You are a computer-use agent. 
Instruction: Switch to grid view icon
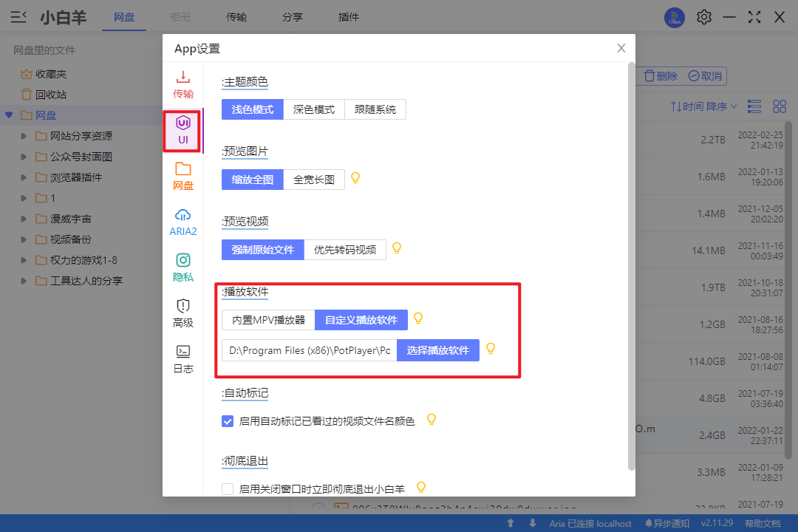(780, 106)
